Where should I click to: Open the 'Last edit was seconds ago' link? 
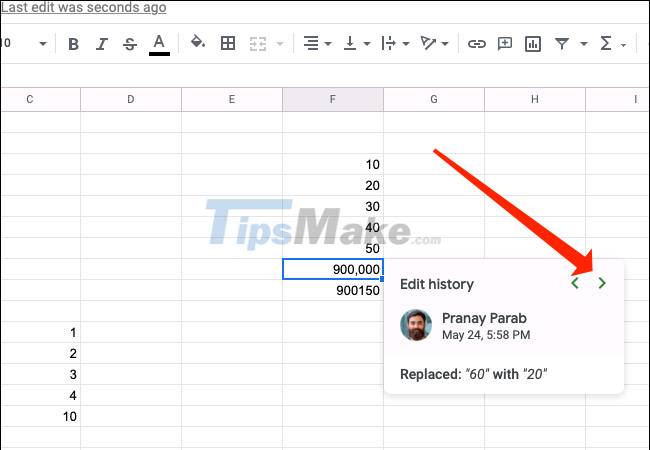point(83,7)
